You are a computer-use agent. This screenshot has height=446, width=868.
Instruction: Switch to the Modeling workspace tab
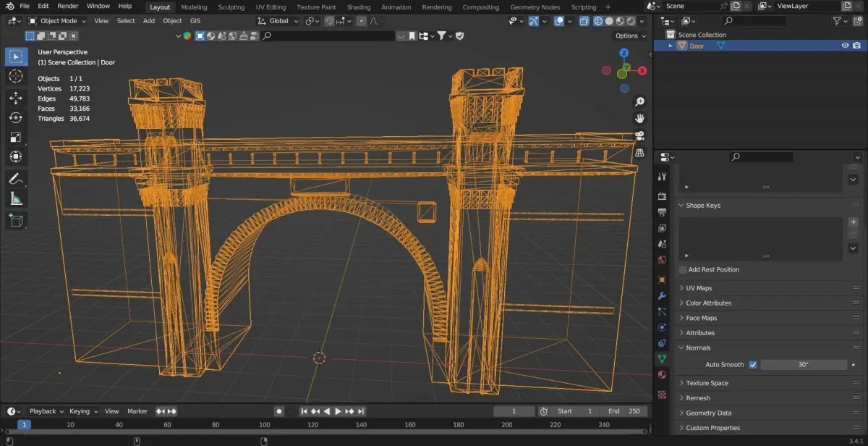click(193, 7)
